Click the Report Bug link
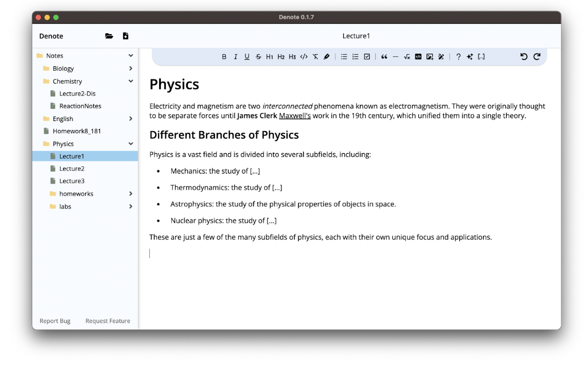 [55, 321]
